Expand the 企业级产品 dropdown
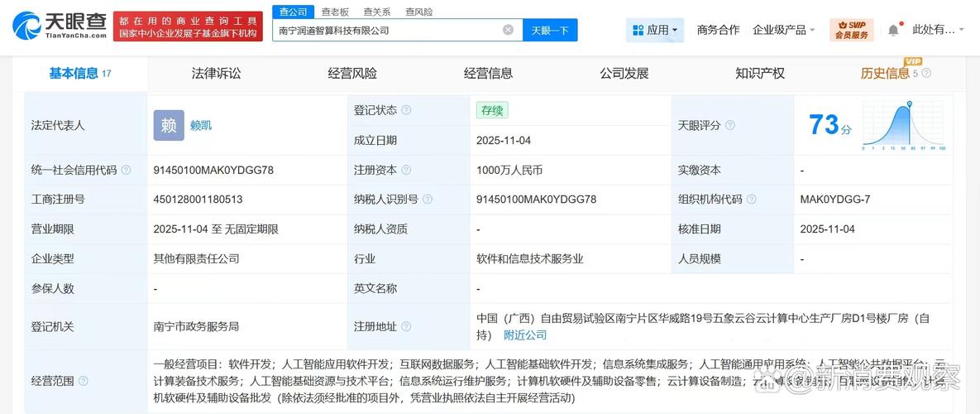 (784, 30)
